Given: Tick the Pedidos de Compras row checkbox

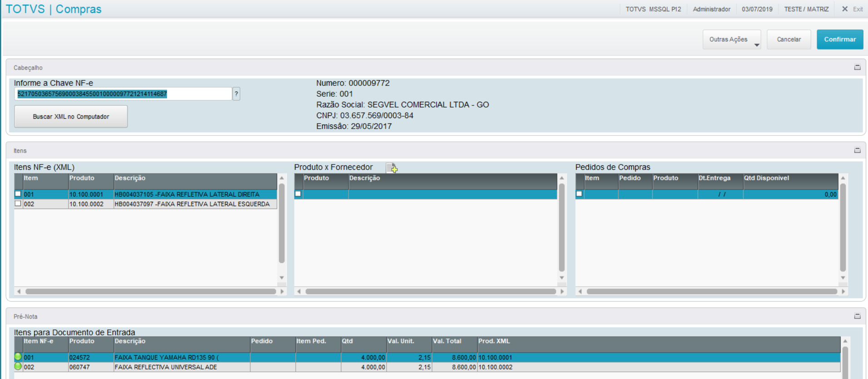Looking at the screenshot, I should point(579,194).
